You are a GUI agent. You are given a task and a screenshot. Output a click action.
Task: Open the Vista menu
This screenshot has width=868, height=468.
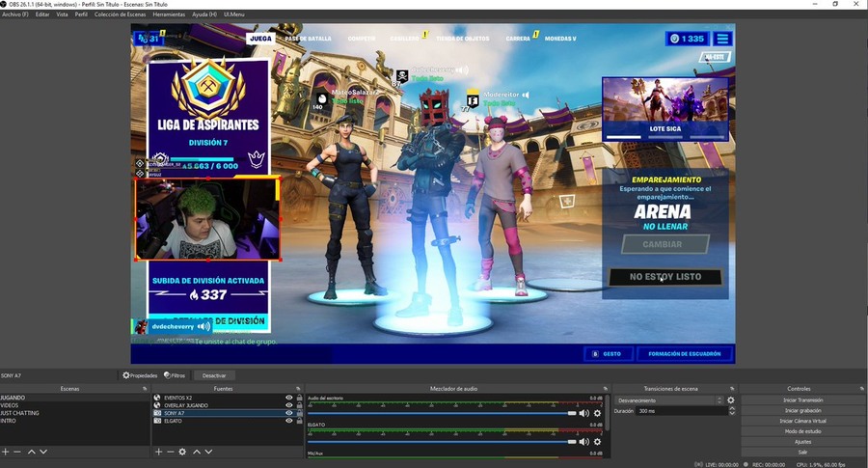pos(62,14)
